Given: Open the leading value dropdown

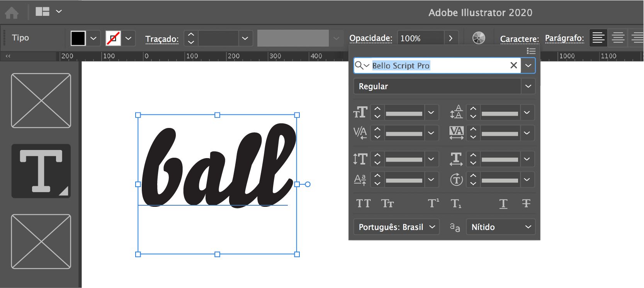Looking at the screenshot, I should click(x=527, y=112).
